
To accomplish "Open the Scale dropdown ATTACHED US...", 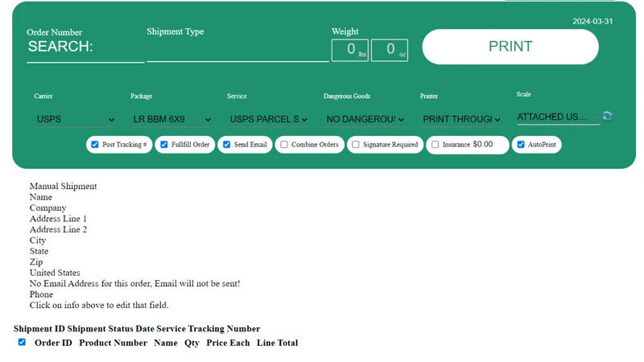I will (558, 117).
